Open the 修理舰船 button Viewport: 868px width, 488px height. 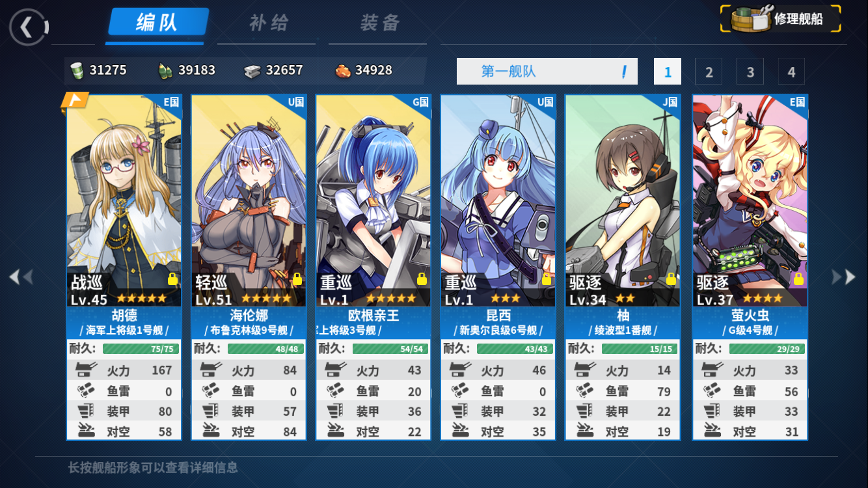(781, 19)
